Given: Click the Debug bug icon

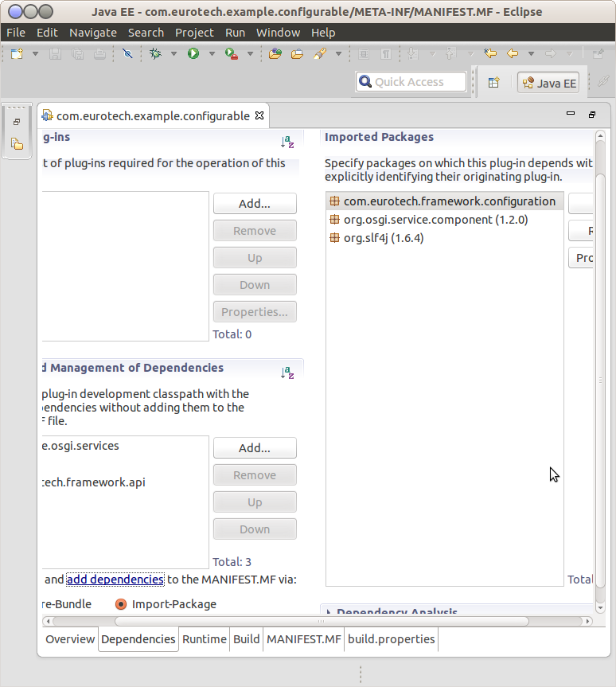Looking at the screenshot, I should [155, 54].
